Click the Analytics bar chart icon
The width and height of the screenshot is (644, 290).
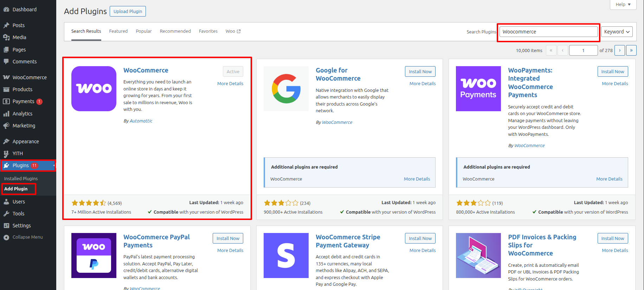(6, 114)
